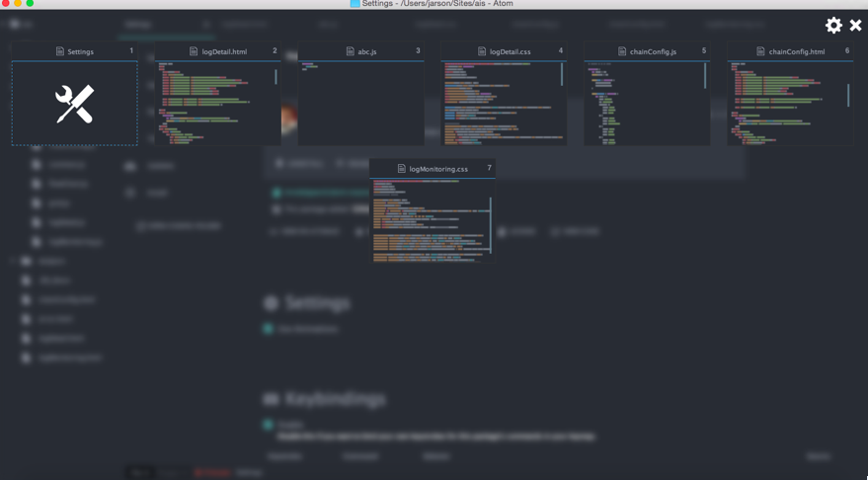868x480 pixels.
Task: Click number 4 on the logDetail.css card
Action: (x=561, y=50)
